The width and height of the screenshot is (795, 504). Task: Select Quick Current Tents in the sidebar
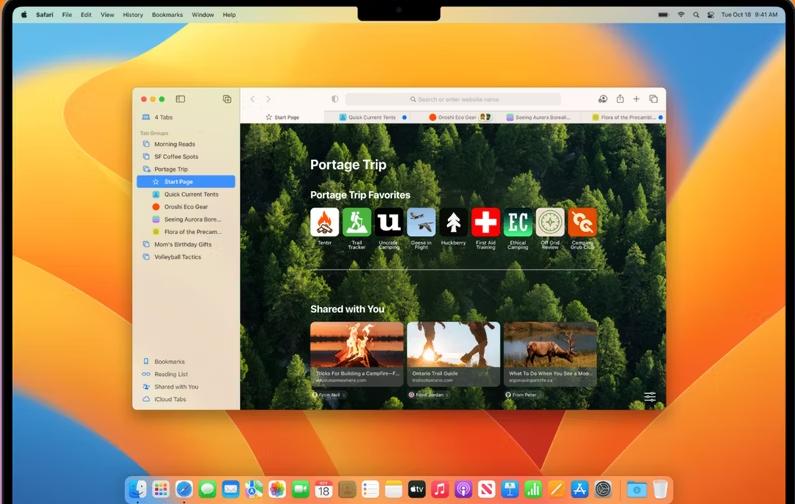pyautogui.click(x=186, y=194)
